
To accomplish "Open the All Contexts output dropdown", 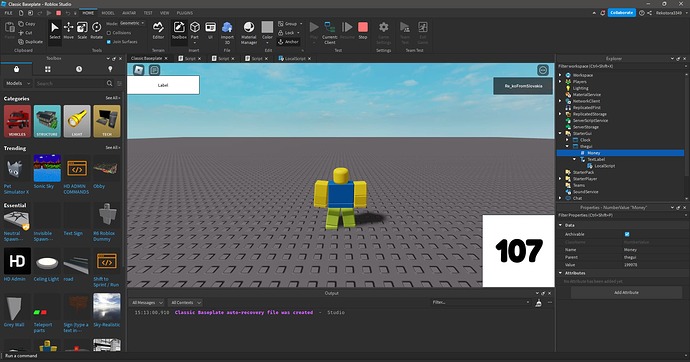I will click(186, 303).
